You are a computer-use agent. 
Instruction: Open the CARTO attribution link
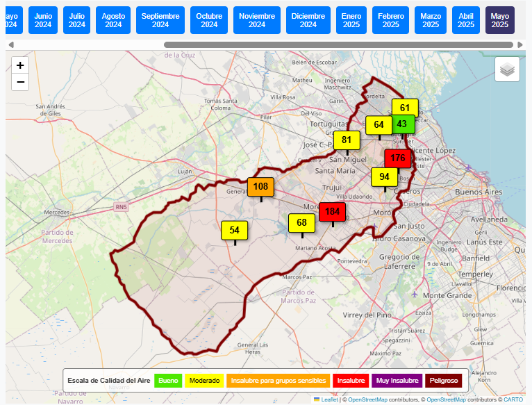coord(513,399)
